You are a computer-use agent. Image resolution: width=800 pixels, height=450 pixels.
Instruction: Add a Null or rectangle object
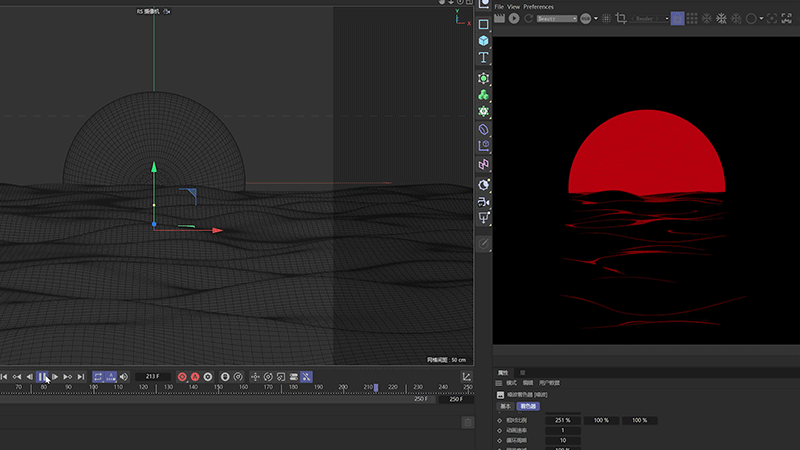coord(483,24)
